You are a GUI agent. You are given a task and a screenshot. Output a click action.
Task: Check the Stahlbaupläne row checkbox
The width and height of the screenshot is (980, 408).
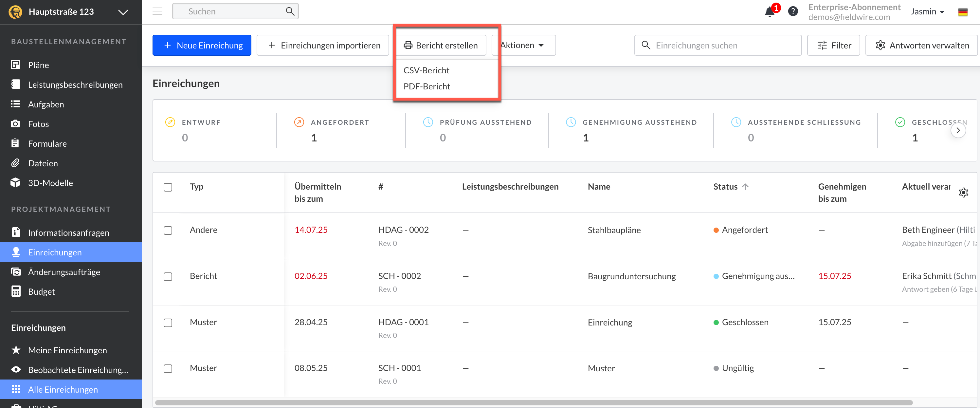[x=168, y=231]
